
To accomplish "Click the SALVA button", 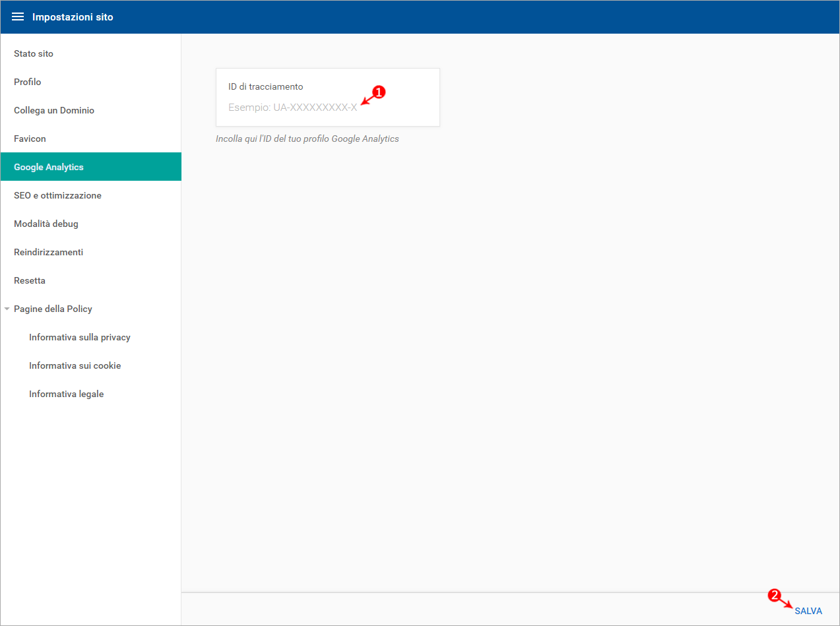I will coord(808,611).
